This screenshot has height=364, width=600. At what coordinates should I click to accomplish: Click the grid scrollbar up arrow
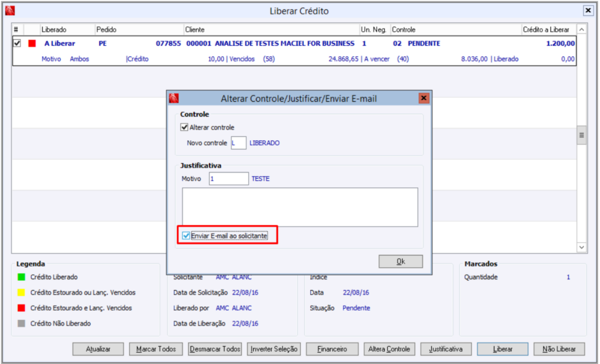point(581,29)
